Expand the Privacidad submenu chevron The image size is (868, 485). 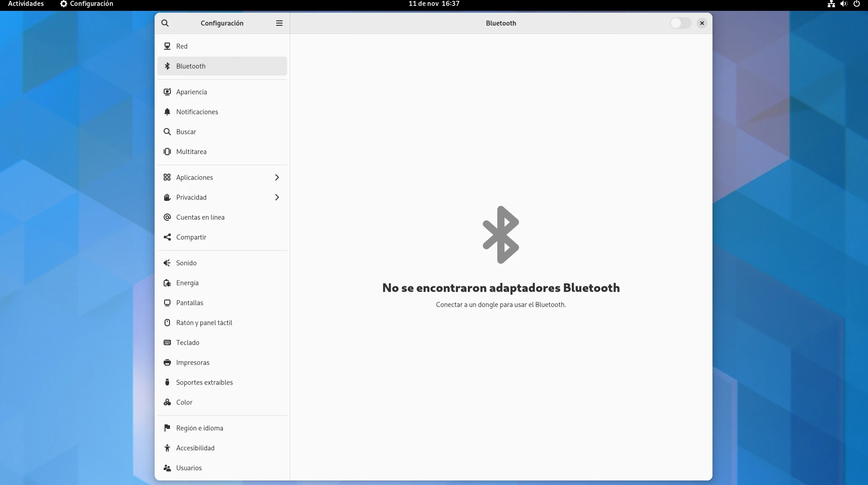tap(277, 197)
